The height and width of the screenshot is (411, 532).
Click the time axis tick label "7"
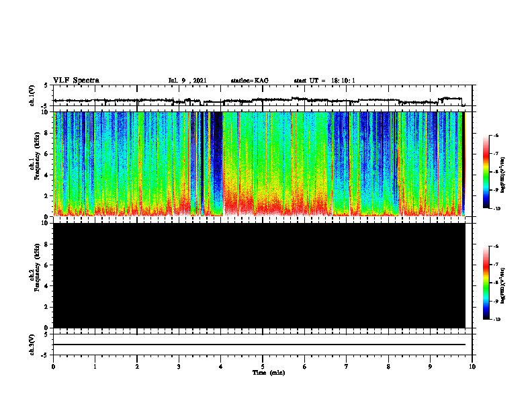347,367
